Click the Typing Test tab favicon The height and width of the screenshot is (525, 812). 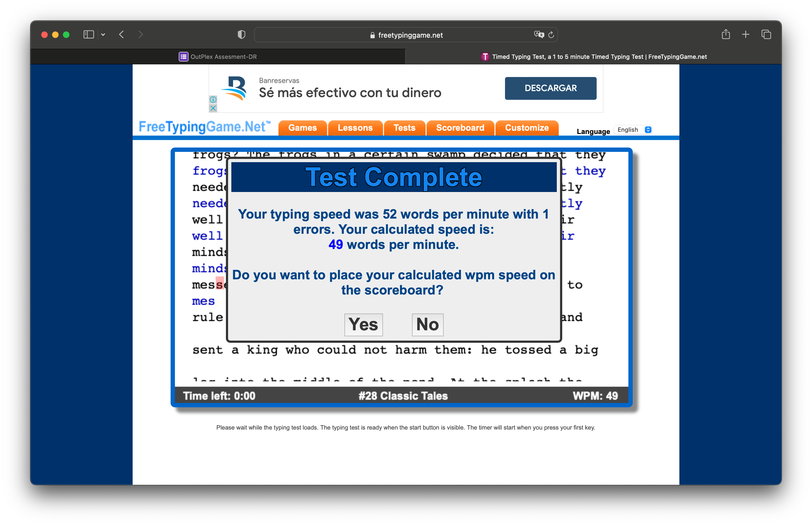coord(485,57)
